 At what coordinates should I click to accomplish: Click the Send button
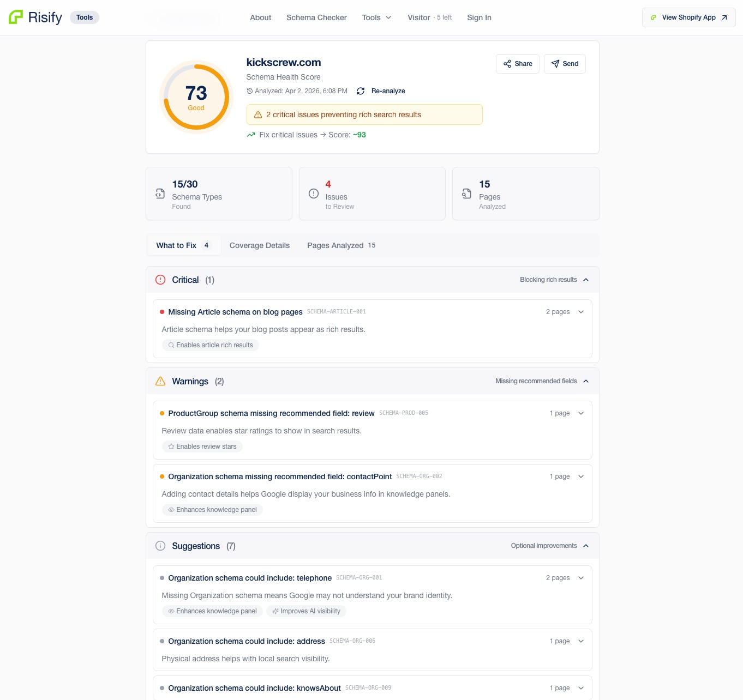click(565, 64)
